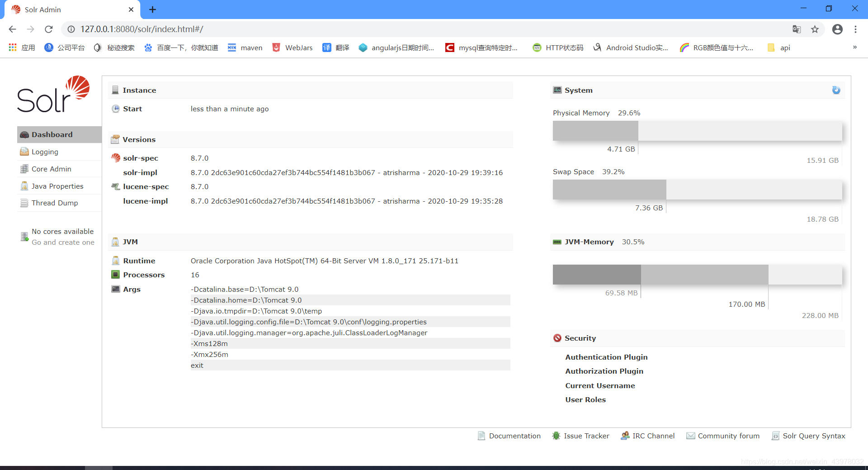Open the Solr Query Syntax link
The height and width of the screenshot is (470, 868).
click(808, 436)
